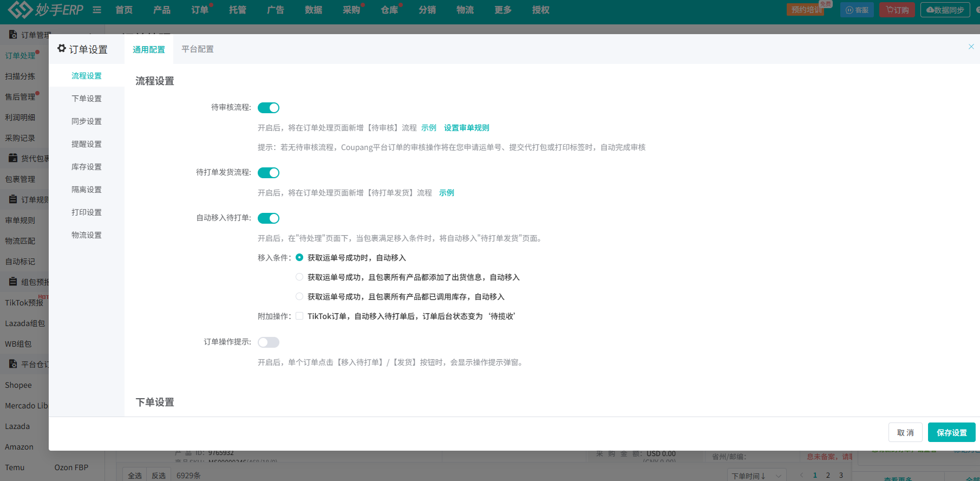
Task: Open 仓库 in top menu
Action: 389,10
